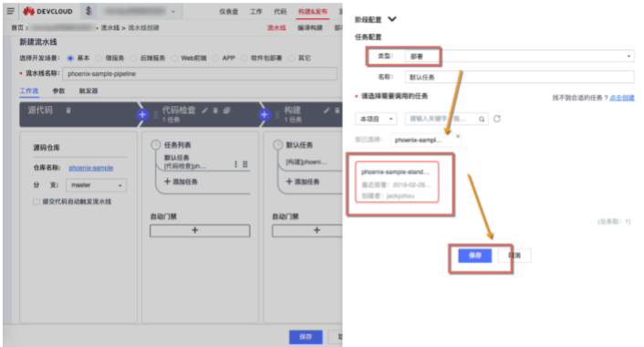Select the 软件包部署 scenario radio button

244,58
